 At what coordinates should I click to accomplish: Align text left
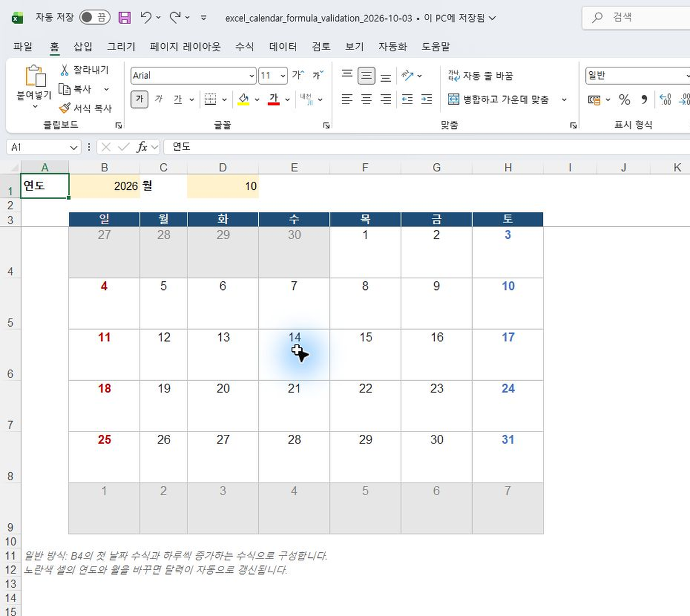[347, 100]
